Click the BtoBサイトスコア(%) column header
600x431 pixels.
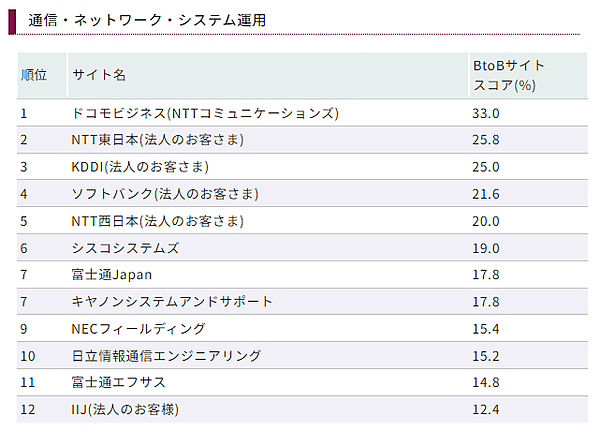point(508,75)
